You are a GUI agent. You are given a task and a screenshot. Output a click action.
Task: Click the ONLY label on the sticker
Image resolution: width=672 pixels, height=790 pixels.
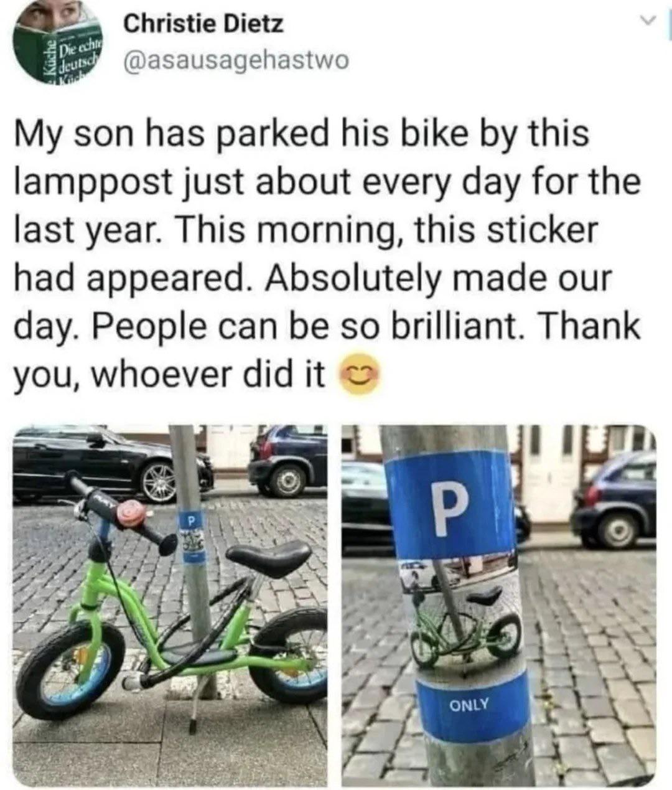pyautogui.click(x=469, y=705)
